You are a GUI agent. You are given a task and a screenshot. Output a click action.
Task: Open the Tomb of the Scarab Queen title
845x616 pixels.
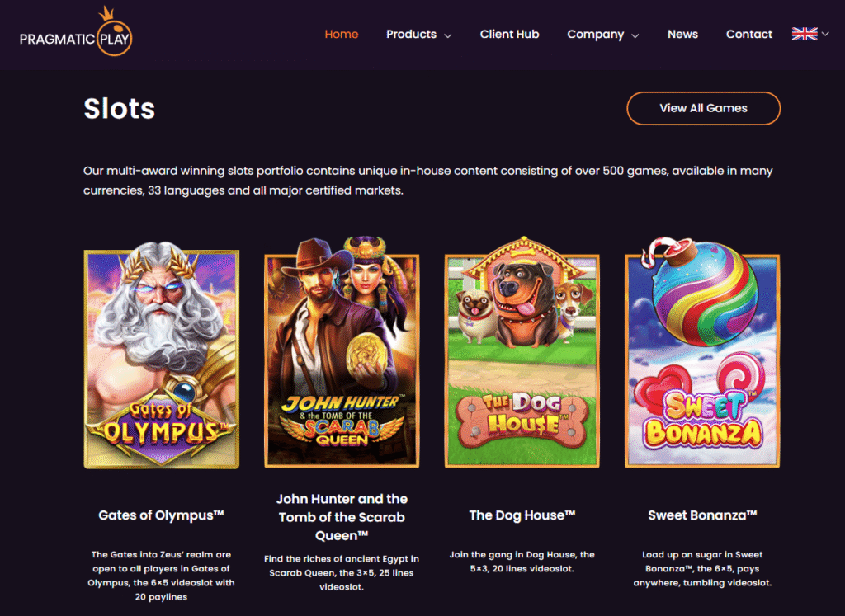[342, 517]
